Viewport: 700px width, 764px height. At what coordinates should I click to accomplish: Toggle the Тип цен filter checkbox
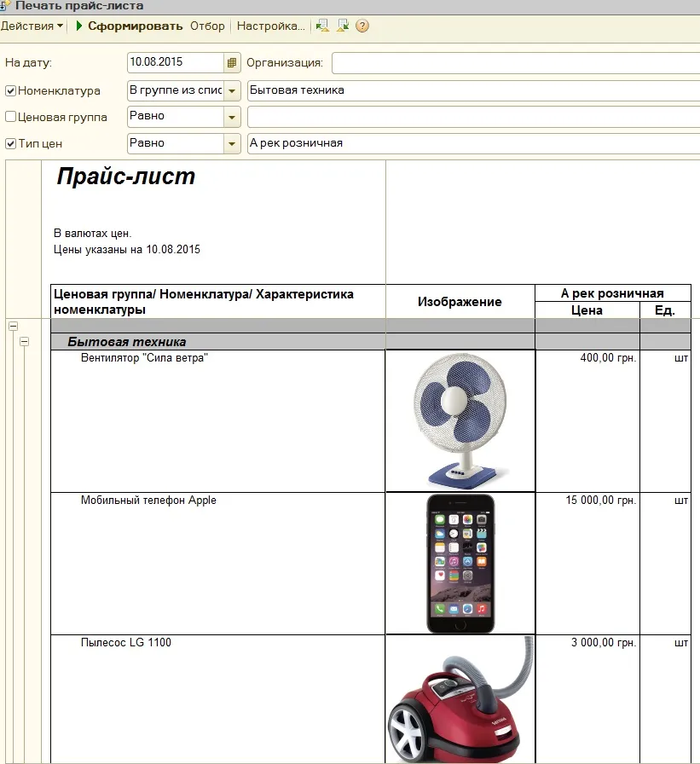(10, 144)
